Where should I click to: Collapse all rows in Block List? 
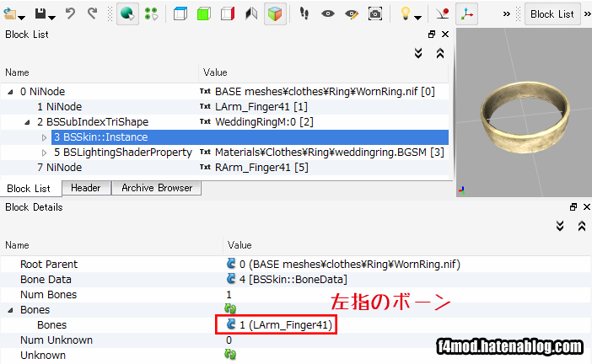[x=440, y=53]
